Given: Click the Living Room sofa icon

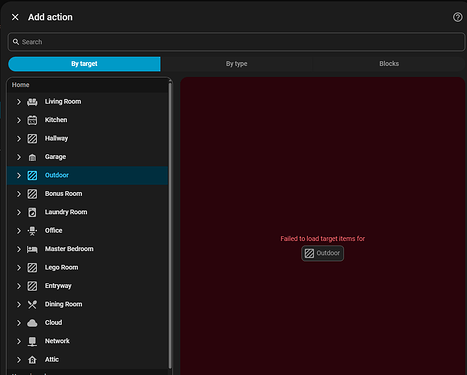Looking at the screenshot, I should (x=32, y=102).
